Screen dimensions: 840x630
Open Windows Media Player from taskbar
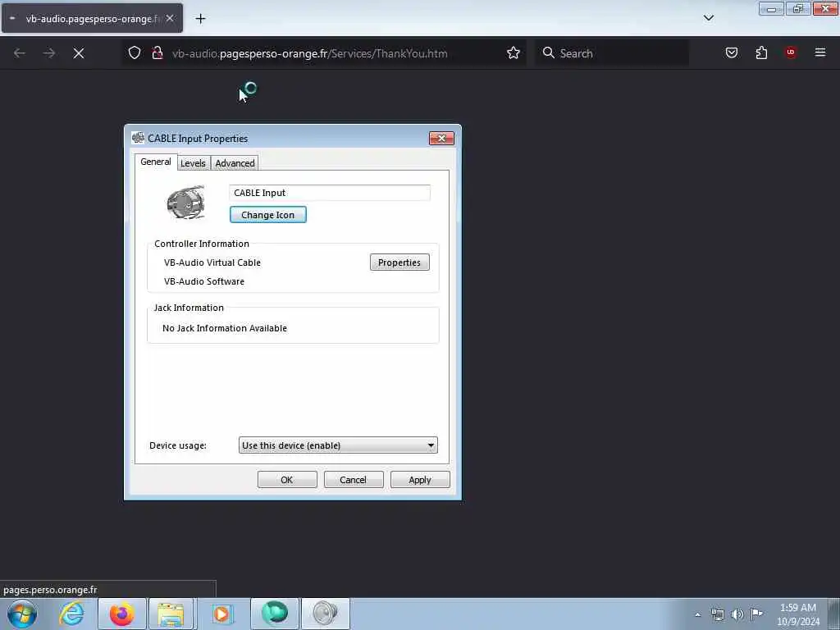[x=221, y=614]
